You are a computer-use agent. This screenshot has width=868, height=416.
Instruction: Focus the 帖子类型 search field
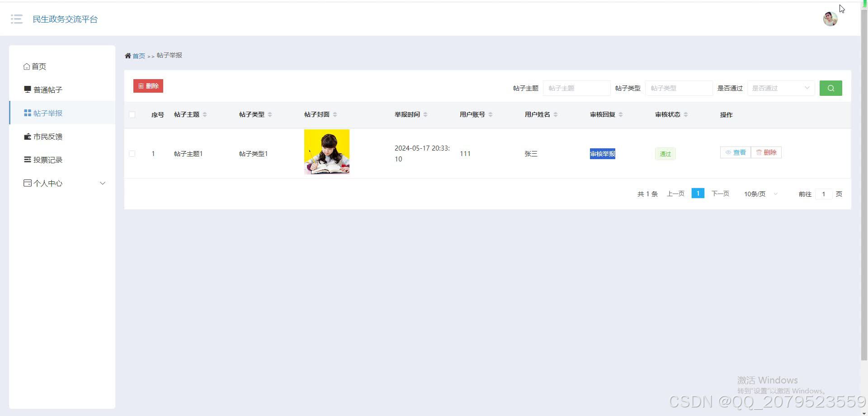(679, 88)
